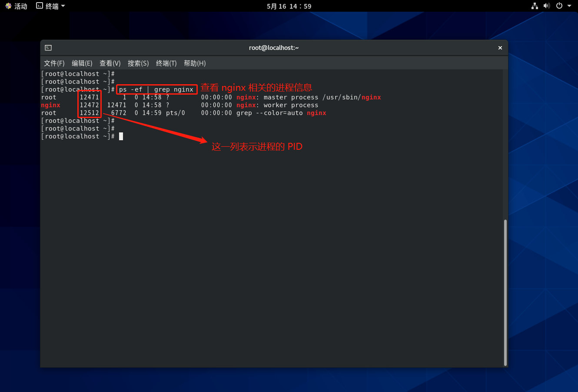Open the network status icon in system tray
Viewport: 578px width, 392px height.
(535, 6)
